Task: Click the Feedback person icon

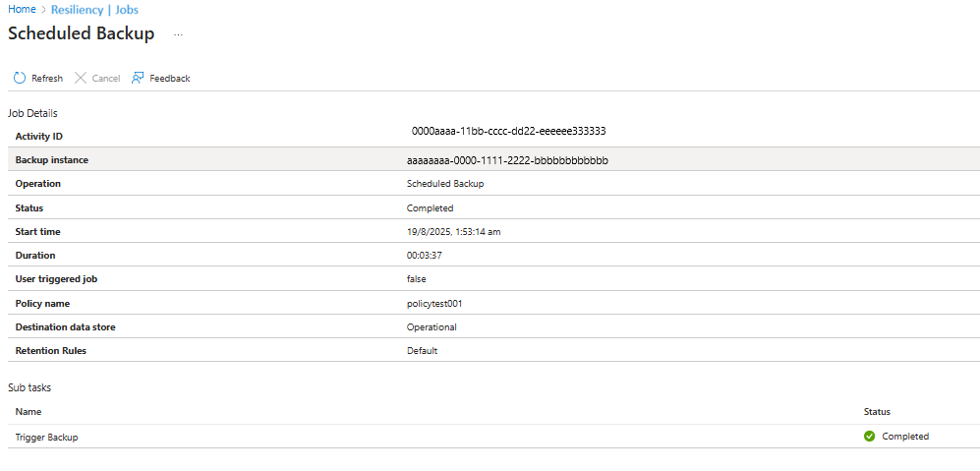Action: coord(138,79)
